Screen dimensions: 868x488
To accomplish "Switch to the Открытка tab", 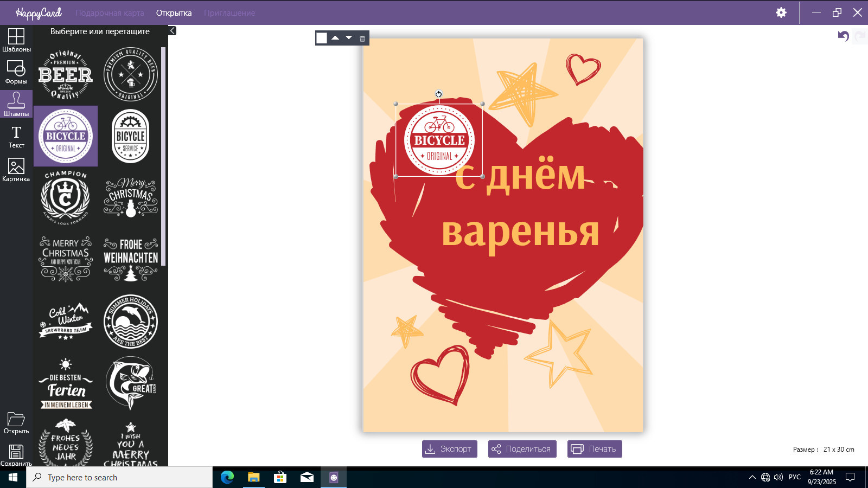I will point(174,13).
